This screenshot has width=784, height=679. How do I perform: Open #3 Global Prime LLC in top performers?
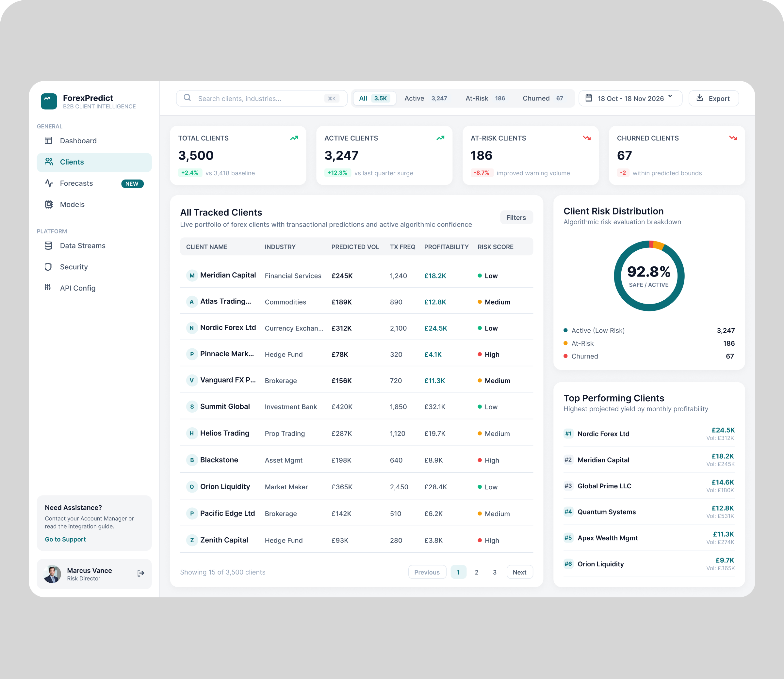(x=649, y=486)
